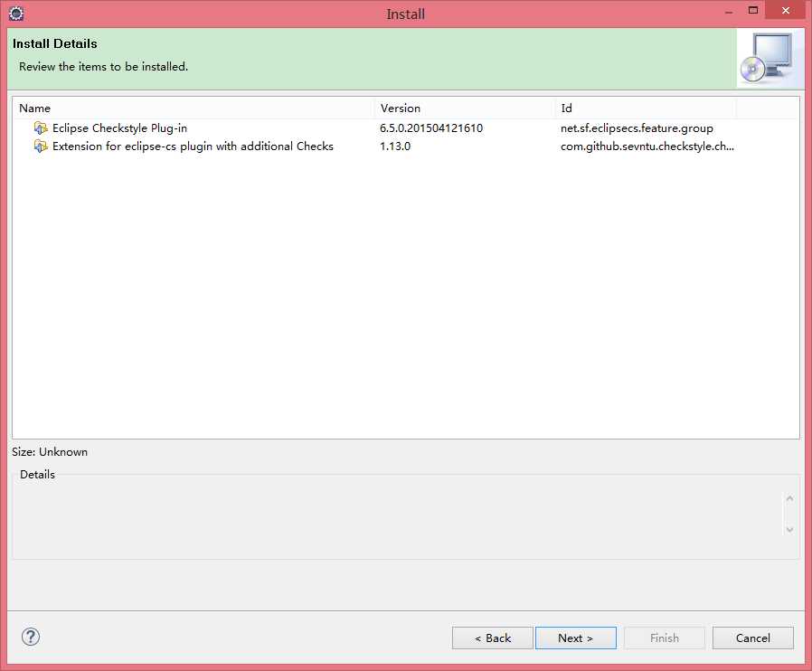The height and width of the screenshot is (671, 812).
Task: Sort by the Version column header
Action: (465, 109)
